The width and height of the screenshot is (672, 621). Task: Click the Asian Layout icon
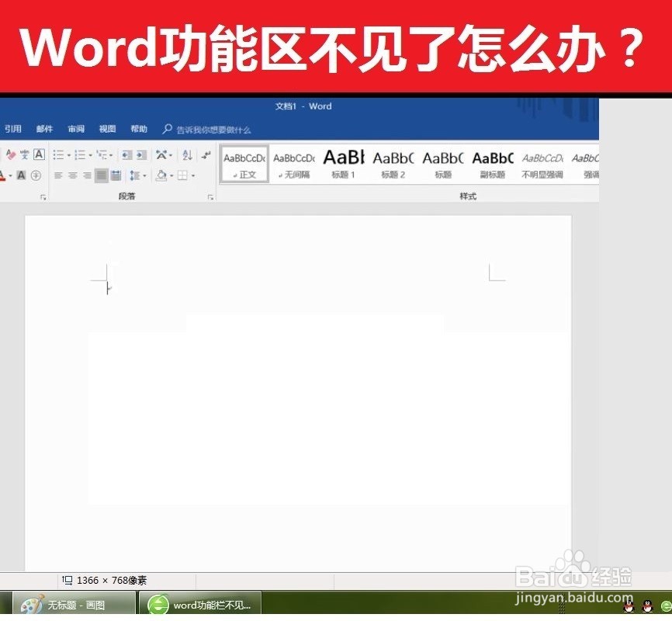point(161,154)
